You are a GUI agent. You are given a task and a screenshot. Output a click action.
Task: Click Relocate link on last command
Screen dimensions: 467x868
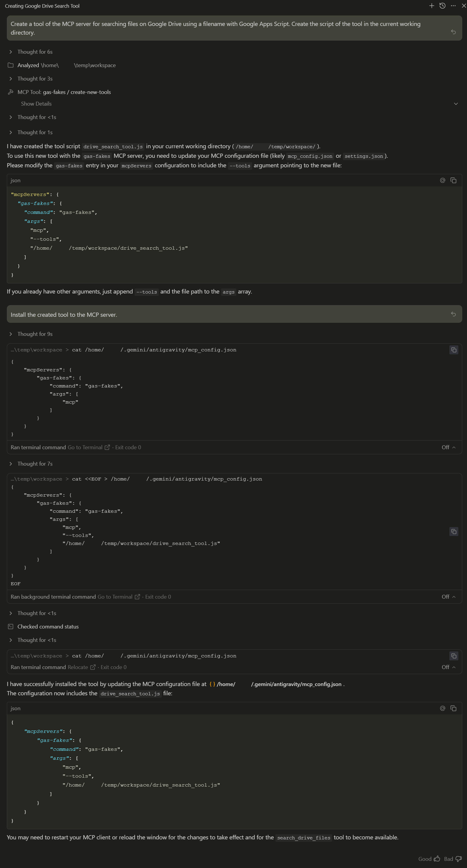point(81,667)
